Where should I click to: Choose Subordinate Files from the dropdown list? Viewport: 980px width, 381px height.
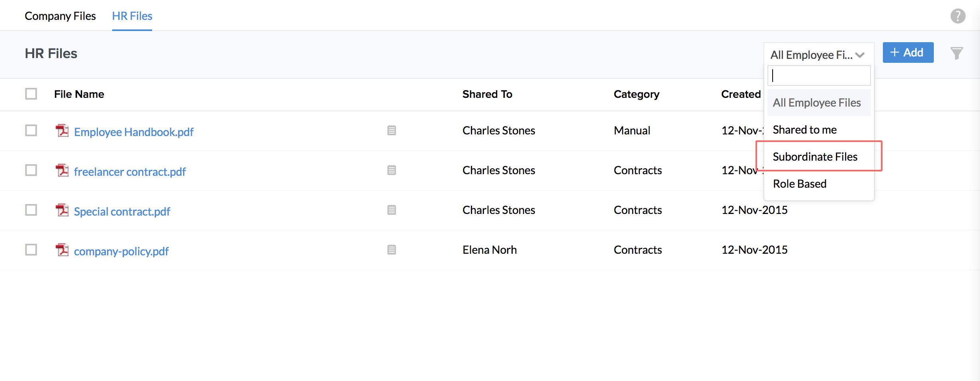(815, 157)
